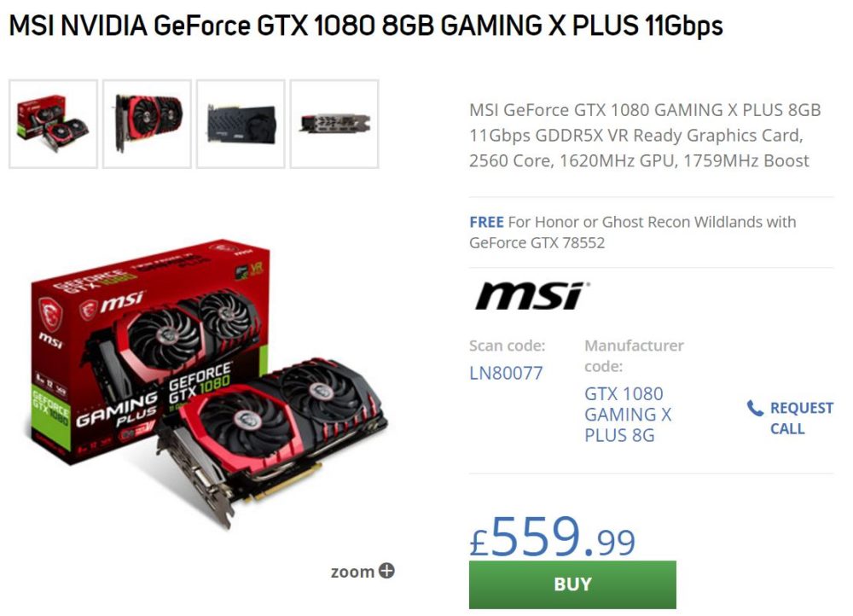Select the rear I/O ports thumbnail
853x616 pixels.
pos(334,124)
